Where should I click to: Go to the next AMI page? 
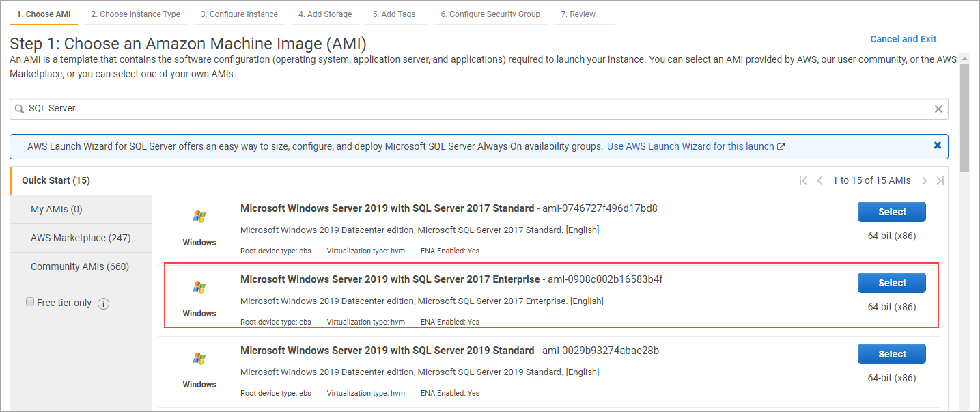coord(924,181)
